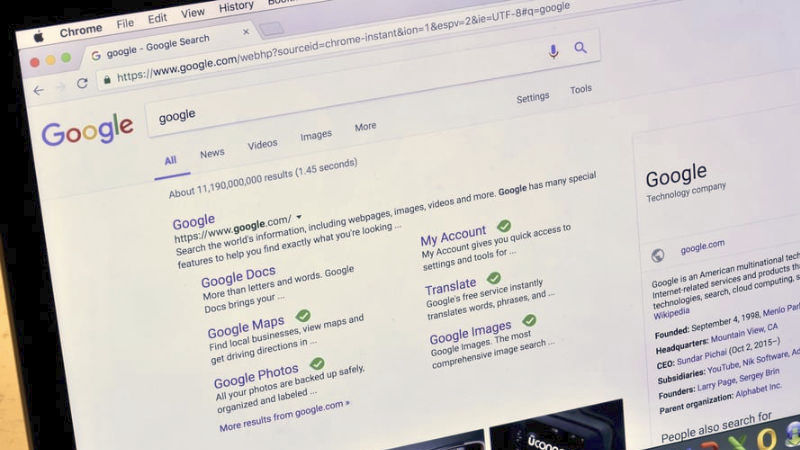Image resolution: width=800 pixels, height=450 pixels.
Task: Follow the More results from google.com link
Action: tap(284, 415)
